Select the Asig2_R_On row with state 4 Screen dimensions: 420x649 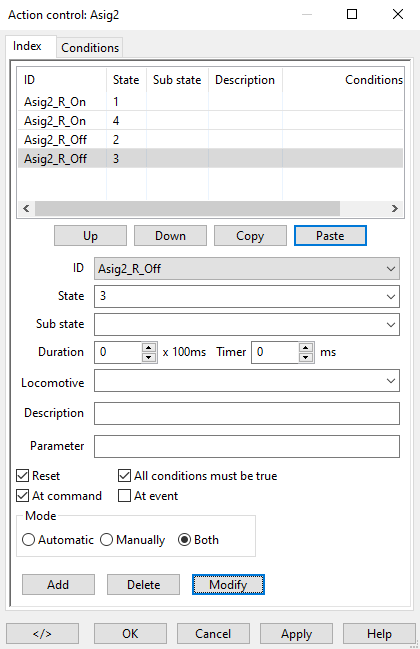[210, 121]
